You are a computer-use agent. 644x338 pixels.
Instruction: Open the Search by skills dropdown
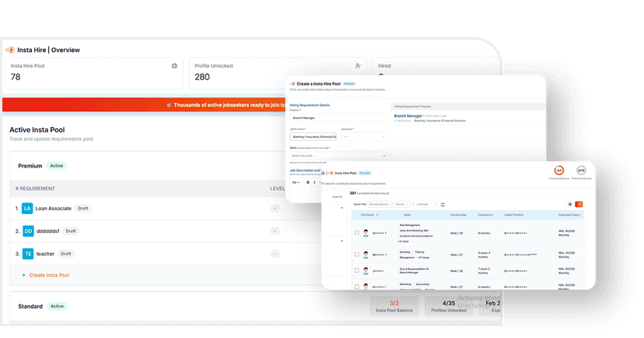coord(338,156)
